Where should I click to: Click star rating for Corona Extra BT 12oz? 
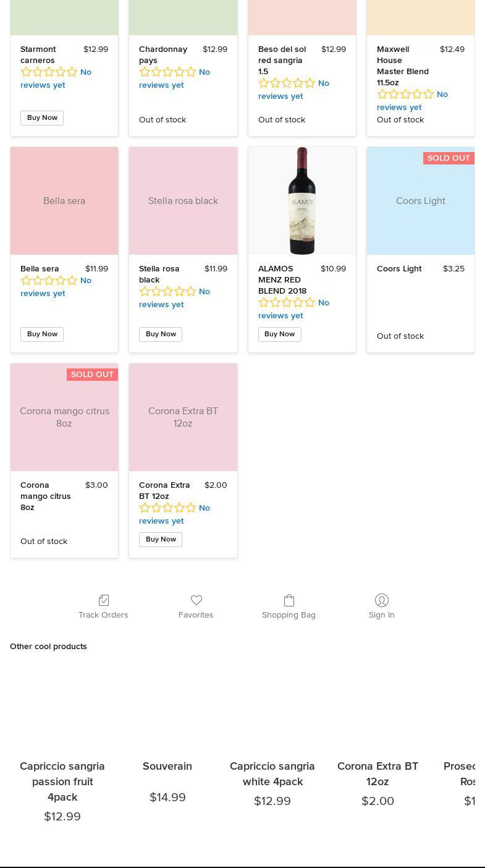tap(167, 508)
